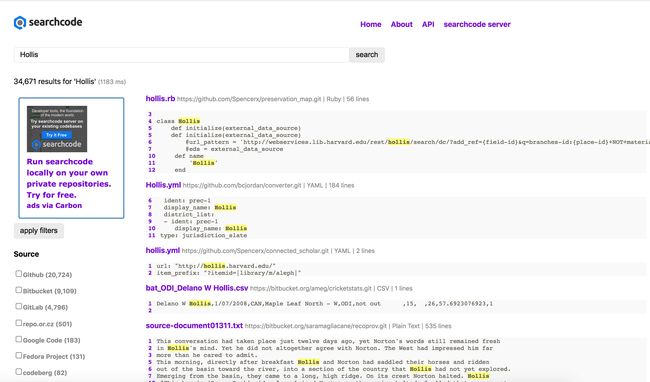Open the source-document01311.txt result
The height and width of the screenshot is (382, 650).
pyautogui.click(x=194, y=326)
